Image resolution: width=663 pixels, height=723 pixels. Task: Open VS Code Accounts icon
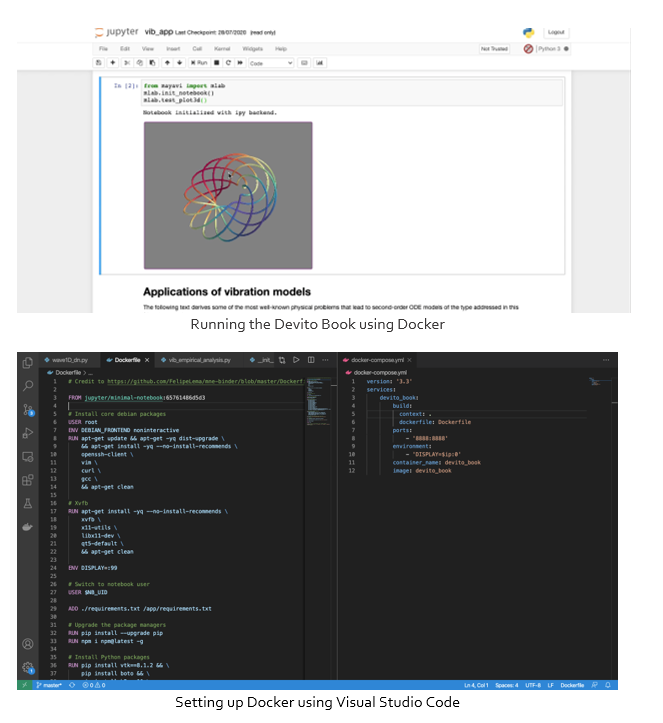tap(28, 644)
